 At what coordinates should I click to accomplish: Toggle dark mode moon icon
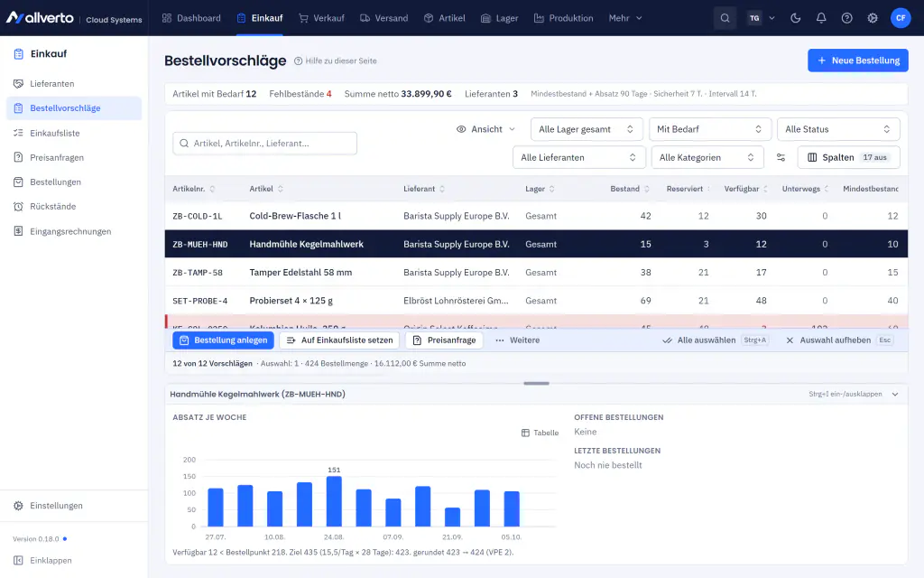tap(796, 18)
